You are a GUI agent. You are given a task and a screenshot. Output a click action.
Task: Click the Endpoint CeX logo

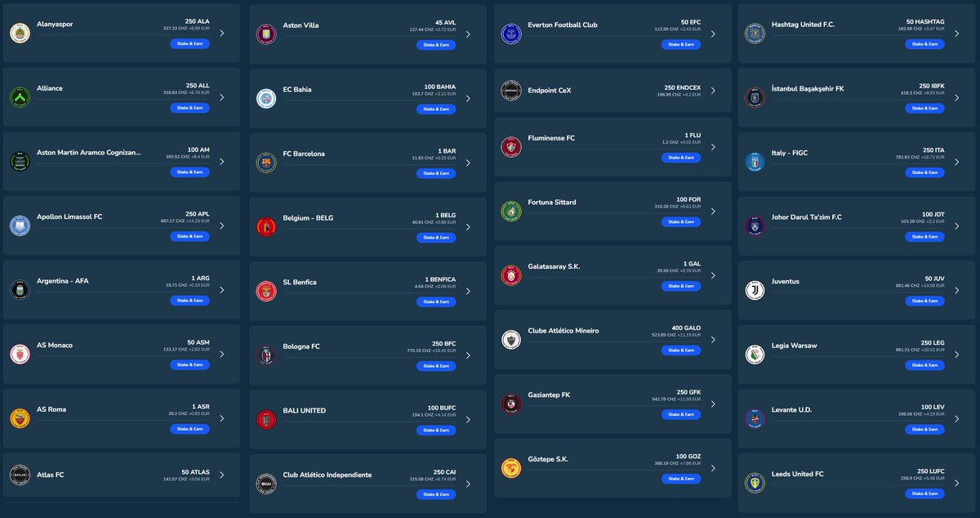511,90
